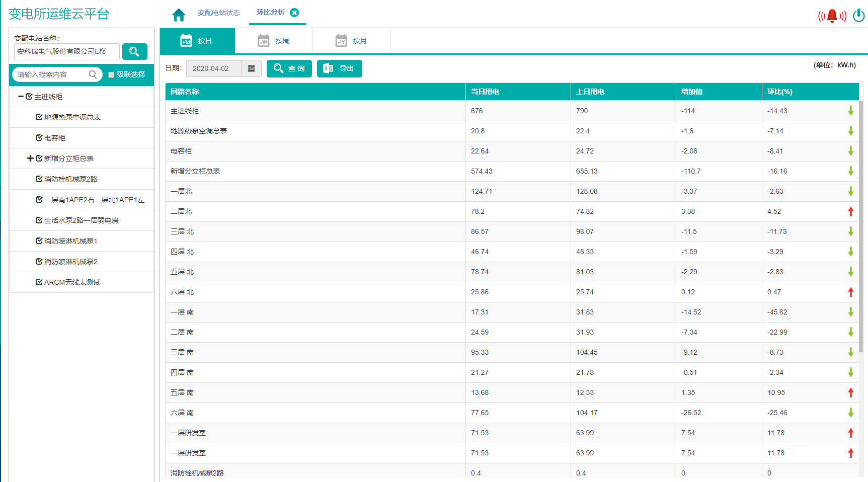
Task: Click the 查询 query button
Action: click(x=289, y=68)
